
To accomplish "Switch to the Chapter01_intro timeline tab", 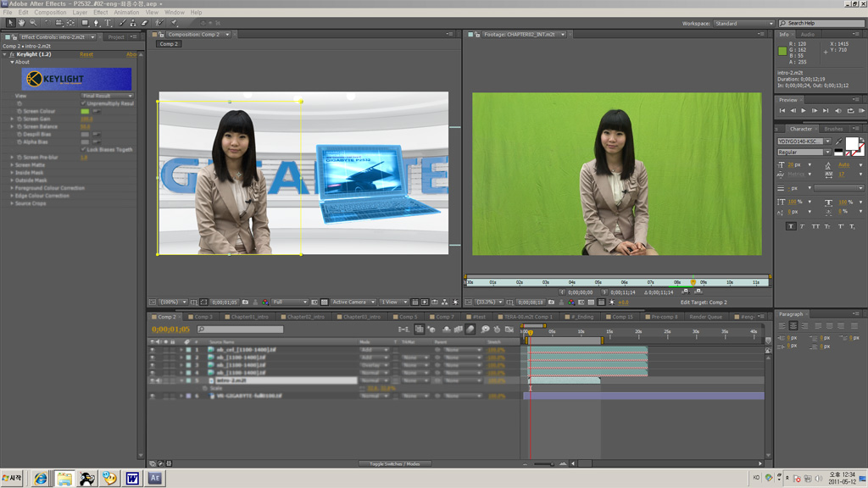I will (249, 317).
